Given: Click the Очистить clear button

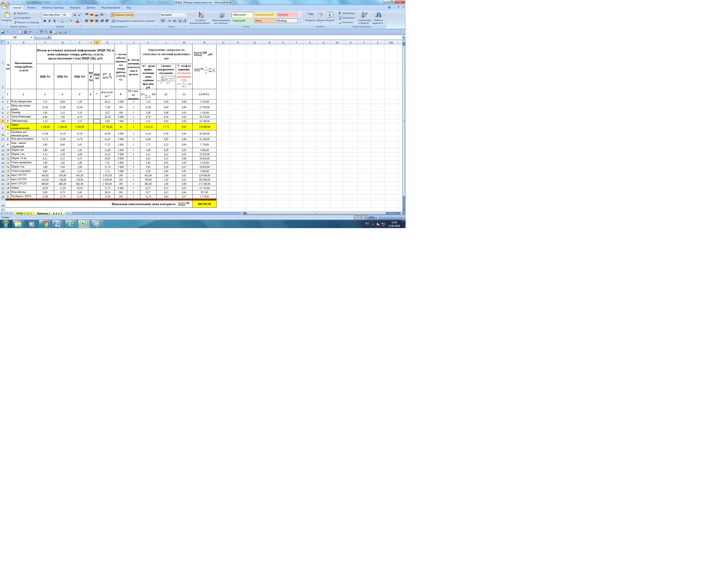Looking at the screenshot, I should pyautogui.click(x=346, y=22).
